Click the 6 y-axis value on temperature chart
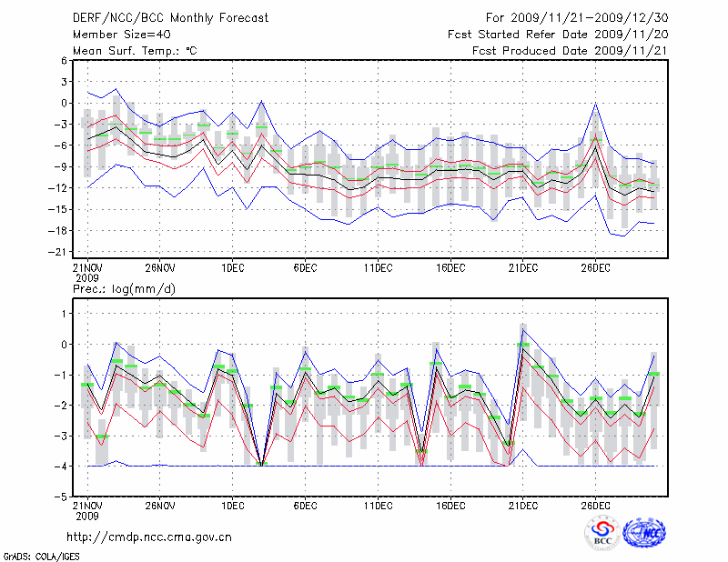 tap(64, 60)
